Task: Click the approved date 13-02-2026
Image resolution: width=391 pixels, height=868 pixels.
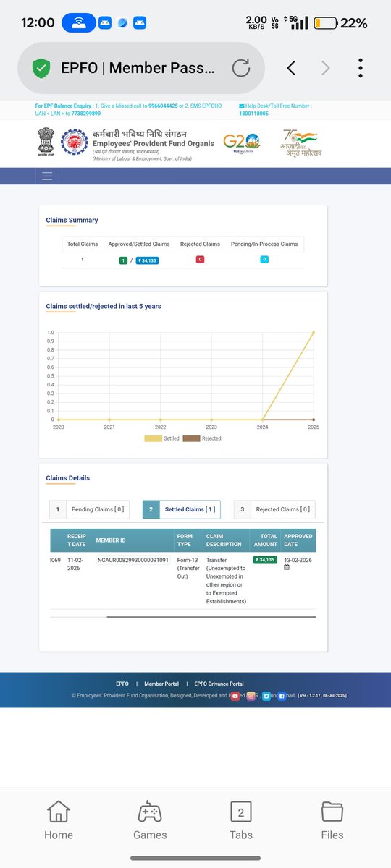Action: tap(298, 560)
